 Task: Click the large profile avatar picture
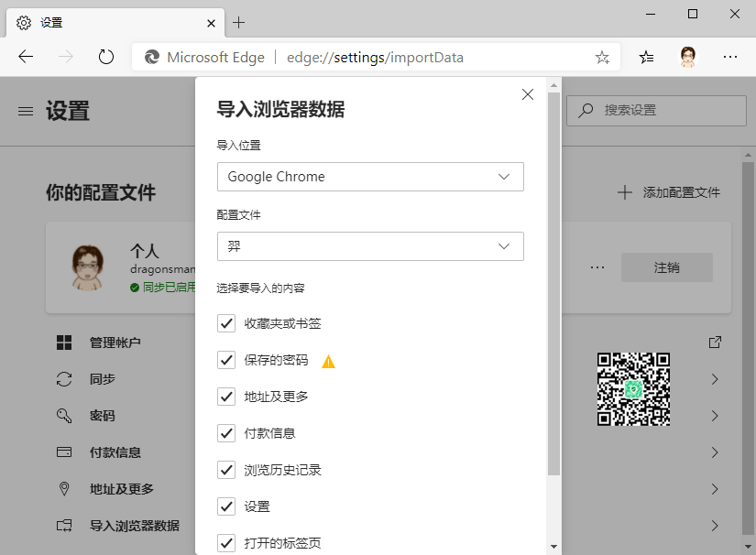[x=87, y=267]
